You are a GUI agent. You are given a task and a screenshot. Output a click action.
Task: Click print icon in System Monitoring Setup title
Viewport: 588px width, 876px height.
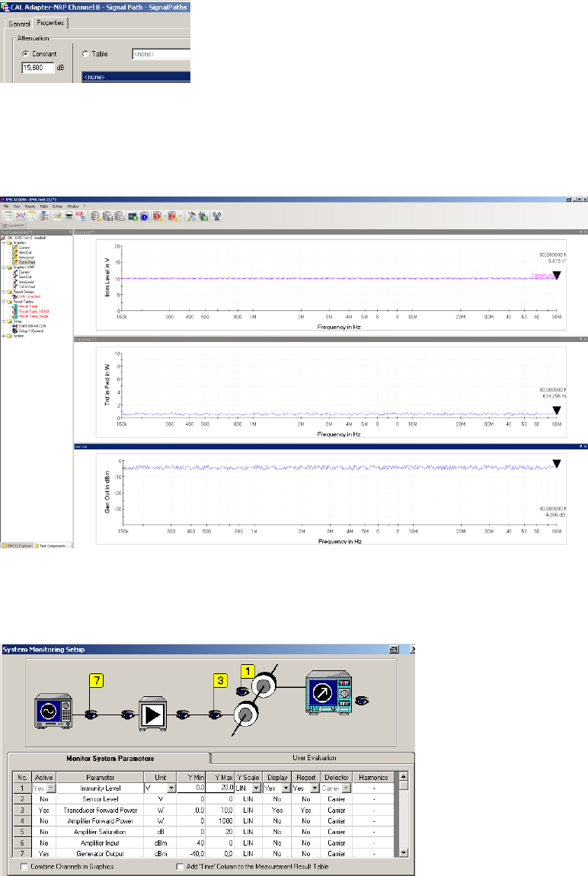tap(395, 649)
